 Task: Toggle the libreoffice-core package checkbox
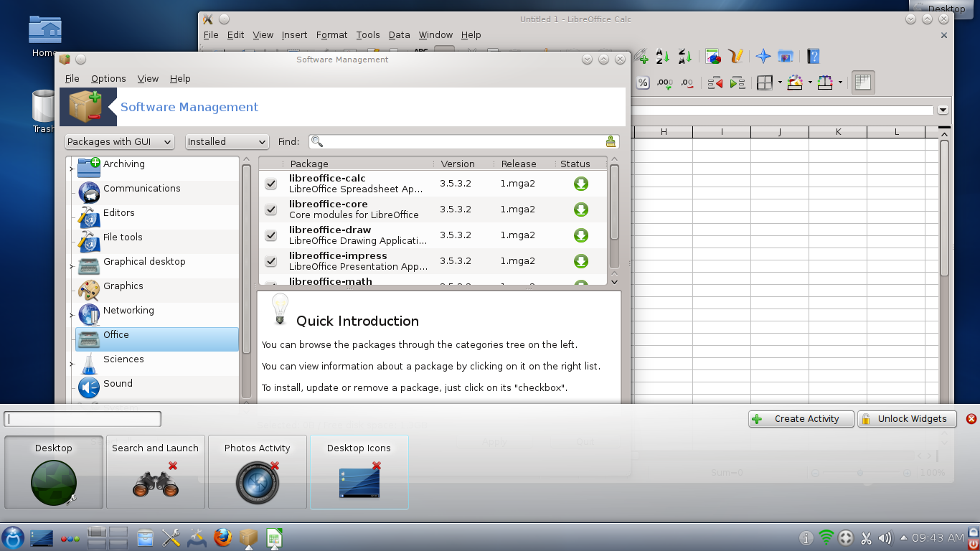point(271,209)
